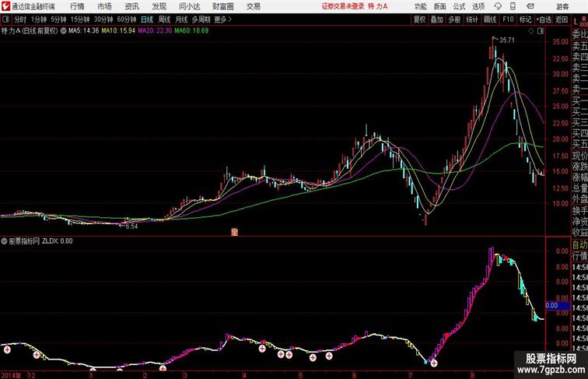Open the customer service headset icon
The width and height of the screenshot is (588, 379).
[498, 6]
